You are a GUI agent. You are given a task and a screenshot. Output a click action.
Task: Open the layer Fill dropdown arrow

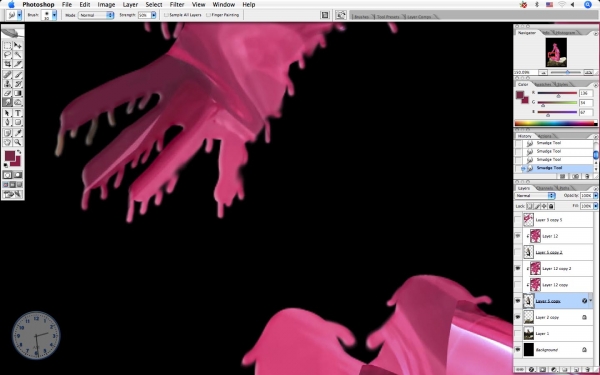(x=595, y=206)
